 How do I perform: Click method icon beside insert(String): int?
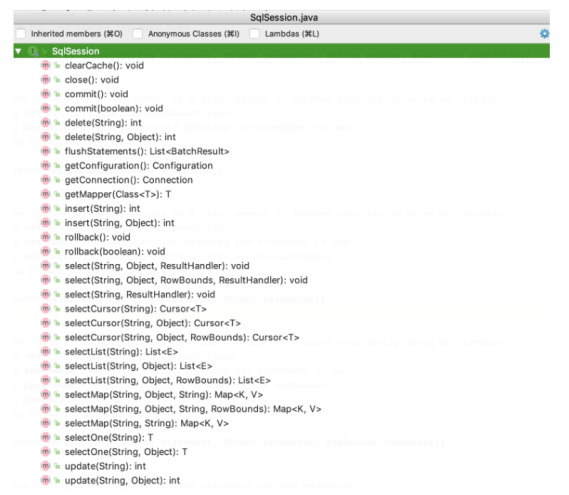(x=45, y=208)
